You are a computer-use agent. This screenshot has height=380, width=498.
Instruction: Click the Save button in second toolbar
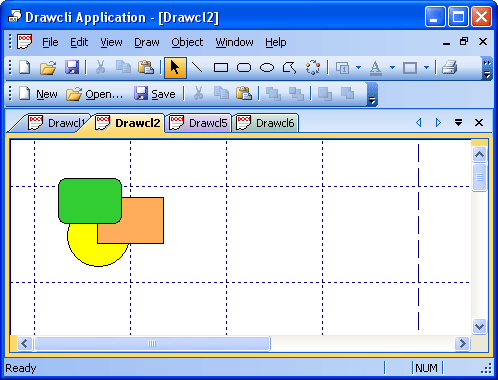[x=155, y=94]
